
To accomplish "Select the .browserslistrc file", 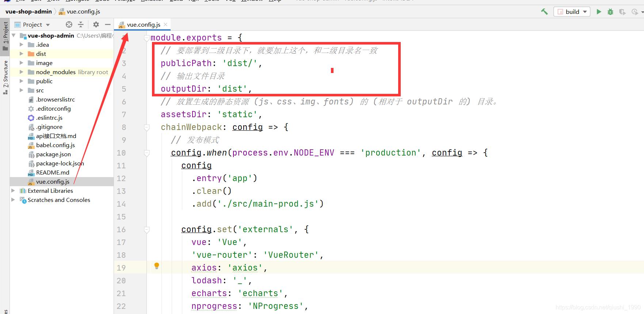I will (x=55, y=99).
